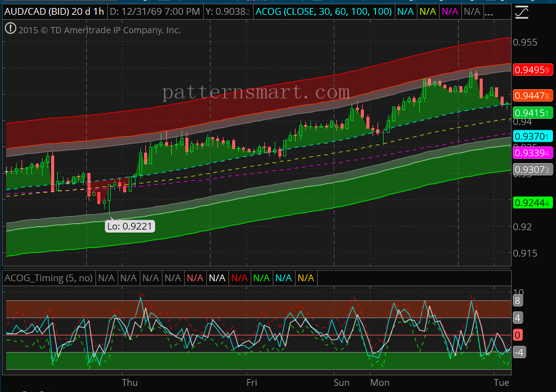
Task: Toggle the yellow N/A plot in ACOG header
Action: click(x=427, y=12)
